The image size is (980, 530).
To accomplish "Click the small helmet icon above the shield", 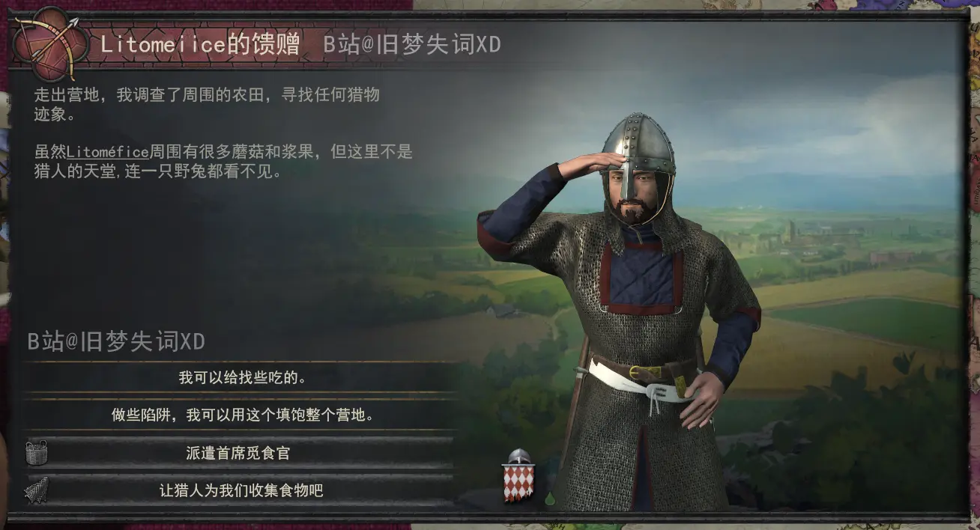I will pos(519,456).
